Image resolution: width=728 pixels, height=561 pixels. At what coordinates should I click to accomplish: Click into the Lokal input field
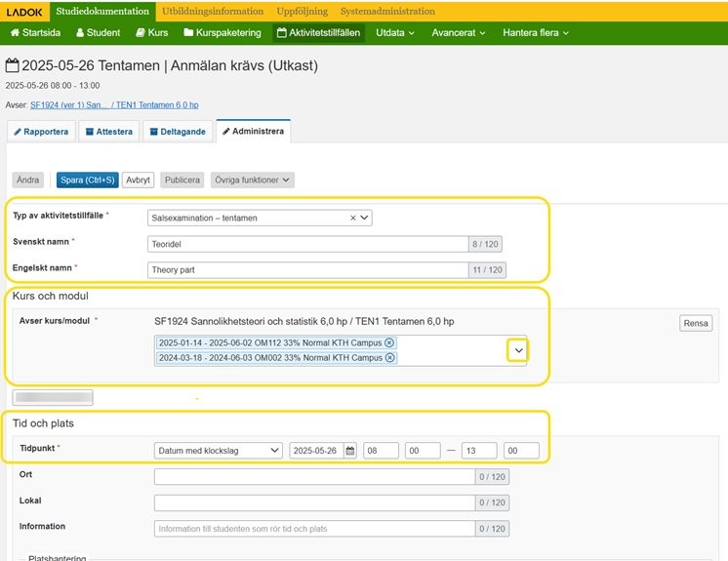tap(315, 502)
